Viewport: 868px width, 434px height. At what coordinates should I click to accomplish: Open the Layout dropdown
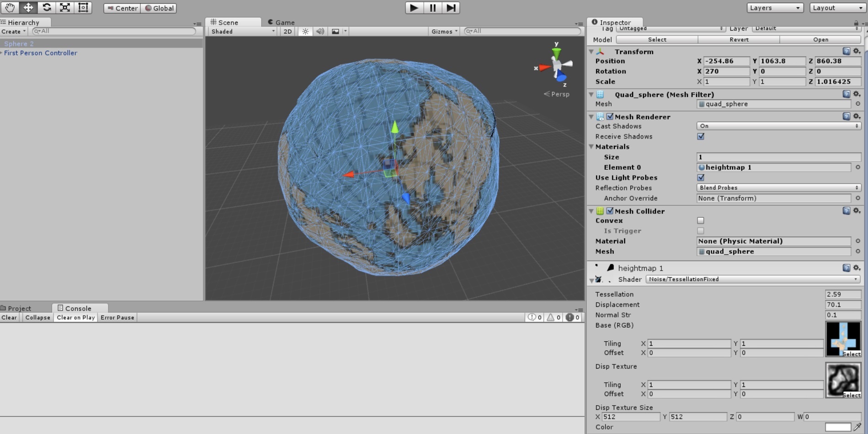click(x=838, y=8)
